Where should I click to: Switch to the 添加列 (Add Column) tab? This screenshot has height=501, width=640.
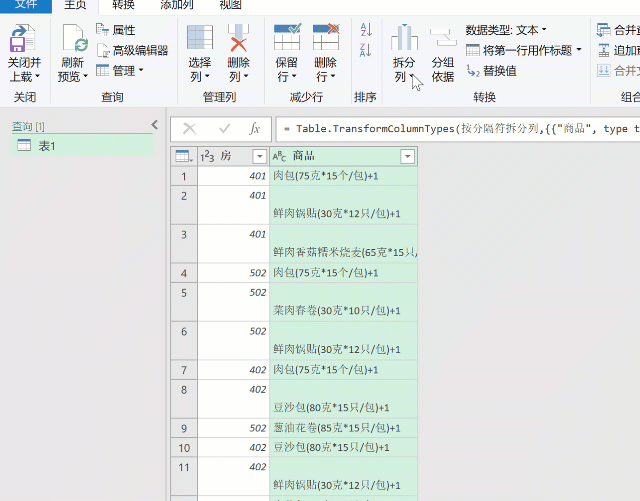pos(177,5)
